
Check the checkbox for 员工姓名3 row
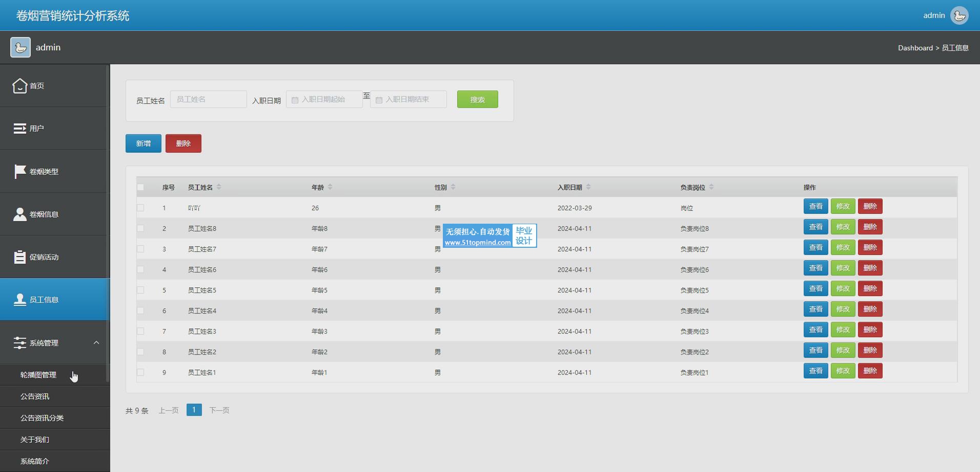click(x=140, y=331)
